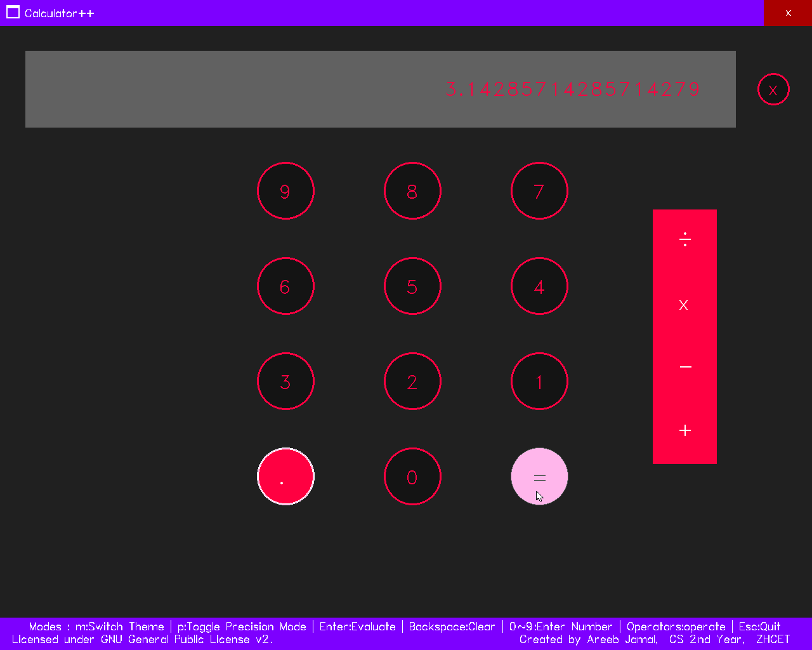Click the digit 7 button
This screenshot has height=650, width=812.
539,191
